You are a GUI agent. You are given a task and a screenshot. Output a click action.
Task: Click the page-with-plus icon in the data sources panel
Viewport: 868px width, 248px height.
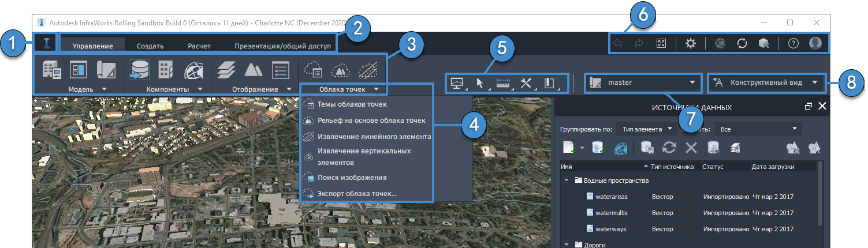(x=570, y=148)
